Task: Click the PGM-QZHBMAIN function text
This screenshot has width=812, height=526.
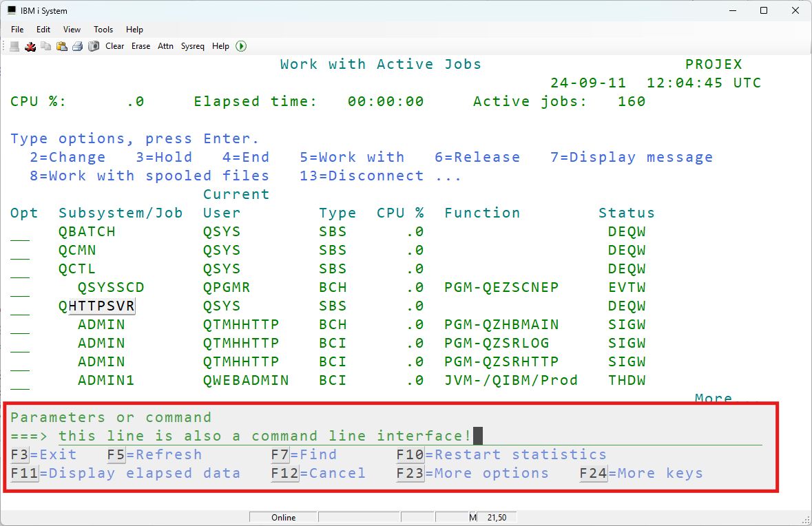Action: click(x=501, y=324)
